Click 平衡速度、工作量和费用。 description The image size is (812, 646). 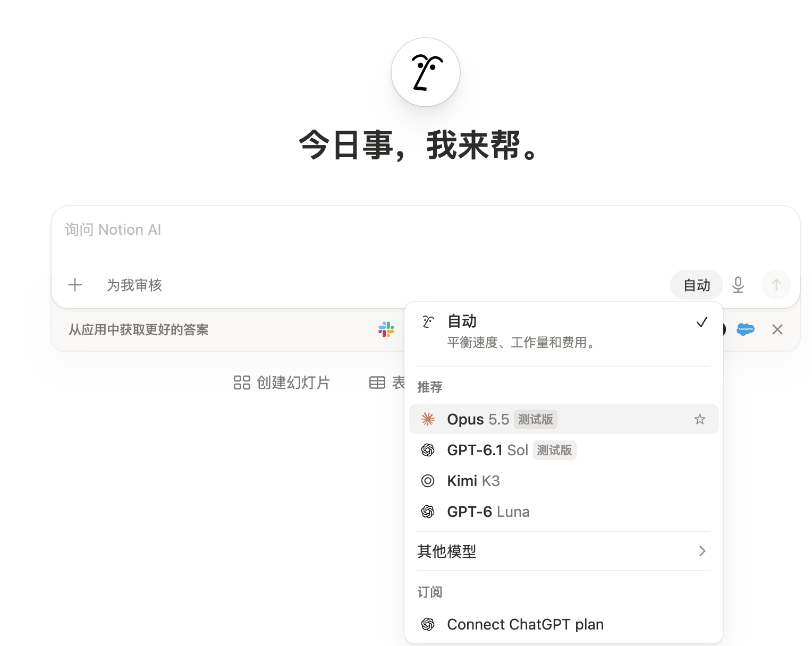tap(523, 343)
